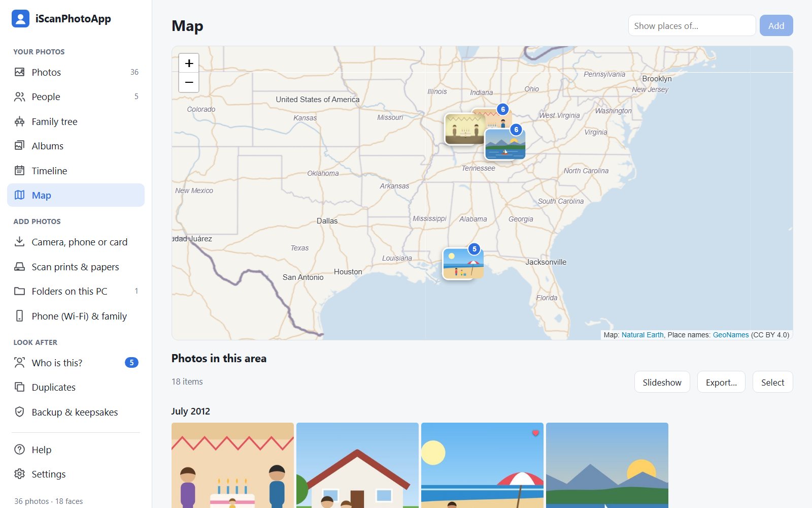
Task: Click the Phone (Wi-Fi) & family phone icon
Action: 19,316
